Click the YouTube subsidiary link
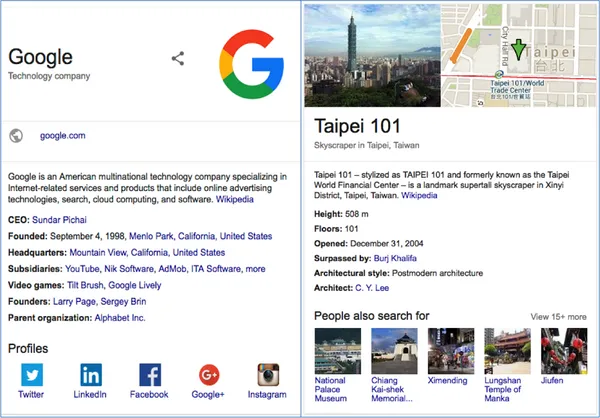Viewport: 600px width, 418px height. point(82,269)
